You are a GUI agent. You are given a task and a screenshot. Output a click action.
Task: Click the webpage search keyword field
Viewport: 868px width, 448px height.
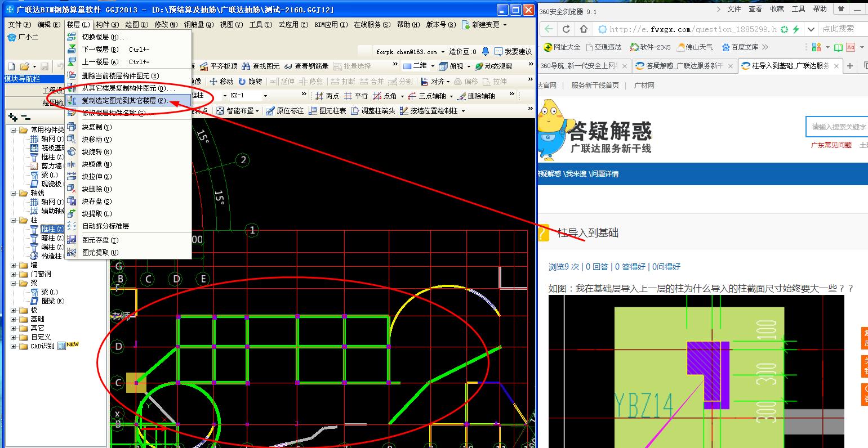pos(837,127)
